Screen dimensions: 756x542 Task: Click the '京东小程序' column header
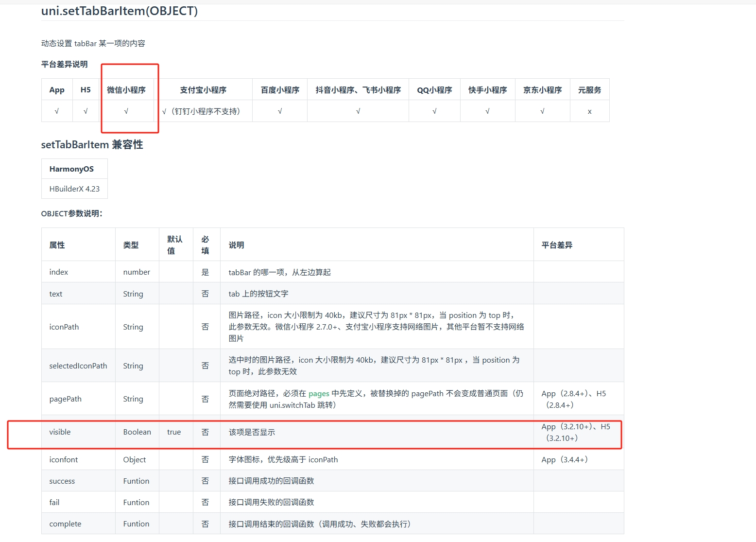[543, 90]
